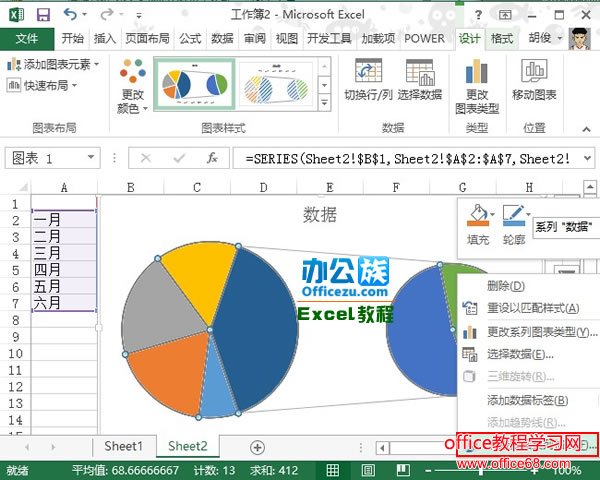
Task: Expand the full chart styles gallery
Action: coord(324,103)
